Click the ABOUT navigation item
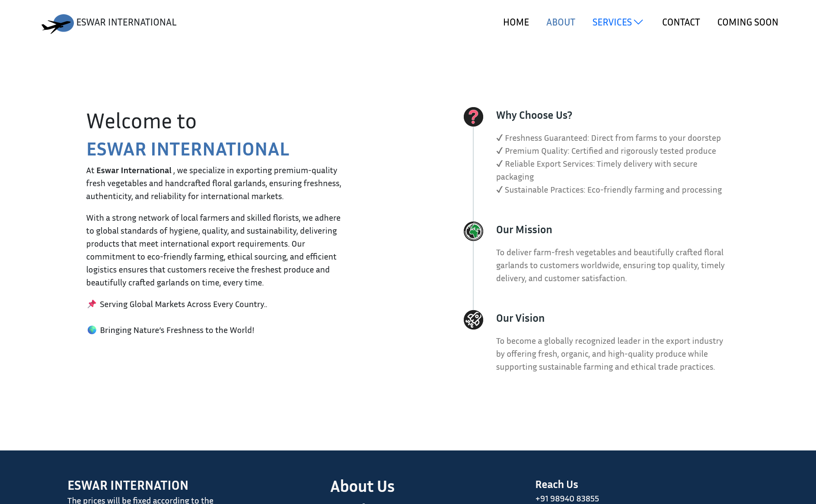Viewport: 816px width, 504px height. click(561, 22)
